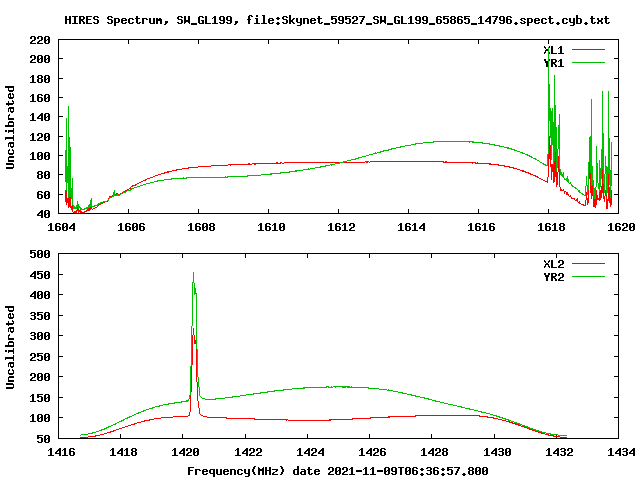Click the 1614 frequency tick label
Viewport: 640px width, 480px height.
tap(411, 227)
